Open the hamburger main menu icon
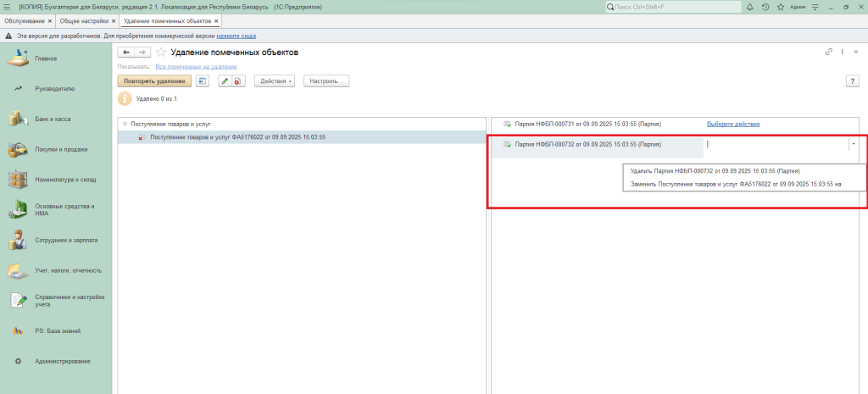Screen dimensions: 868x394 (7, 7)
